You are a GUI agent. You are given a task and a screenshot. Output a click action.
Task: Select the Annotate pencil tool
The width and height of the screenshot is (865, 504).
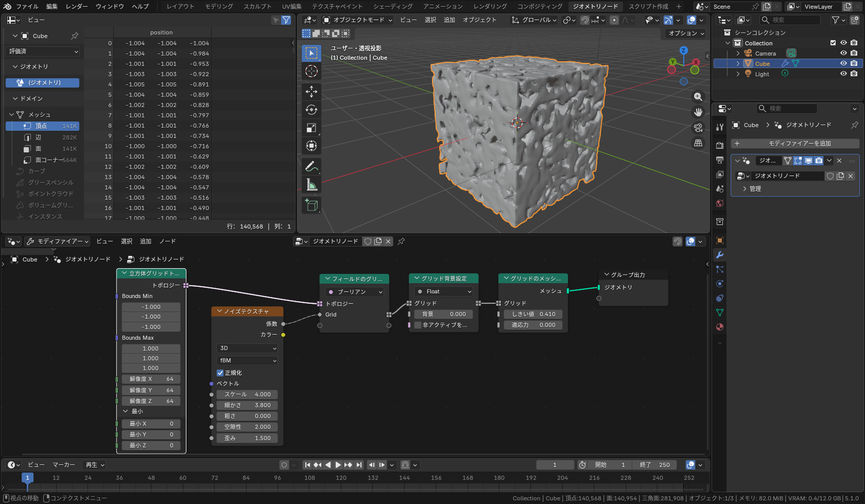tap(312, 166)
